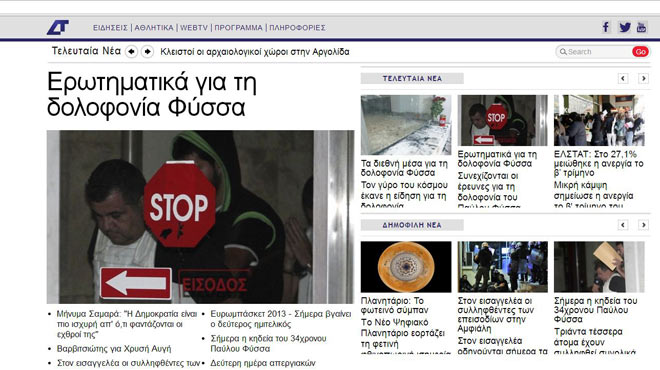This screenshot has height=370, width=660.
Task: Select the ΤΕΛΕΥΤΑΙΑ ΝΕΑ section header
Action: point(412,78)
